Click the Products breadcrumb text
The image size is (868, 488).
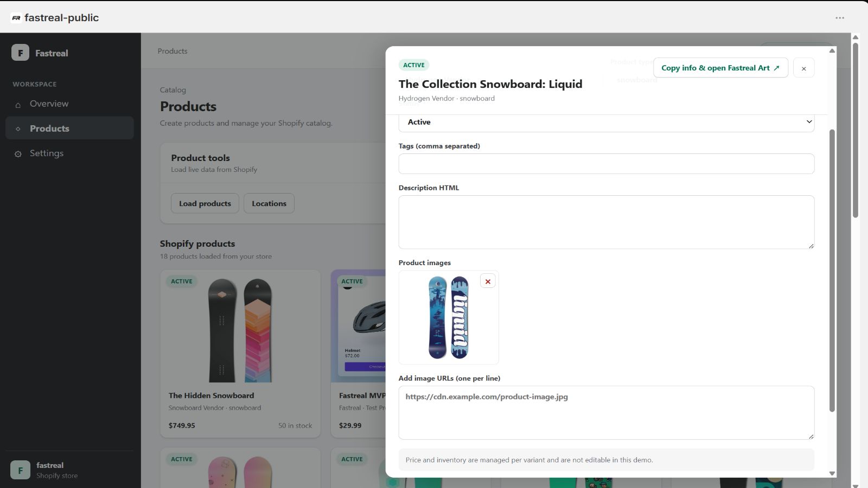(173, 51)
